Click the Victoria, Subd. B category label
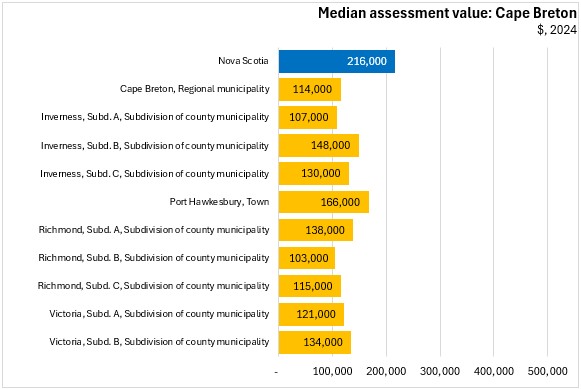 click(159, 342)
